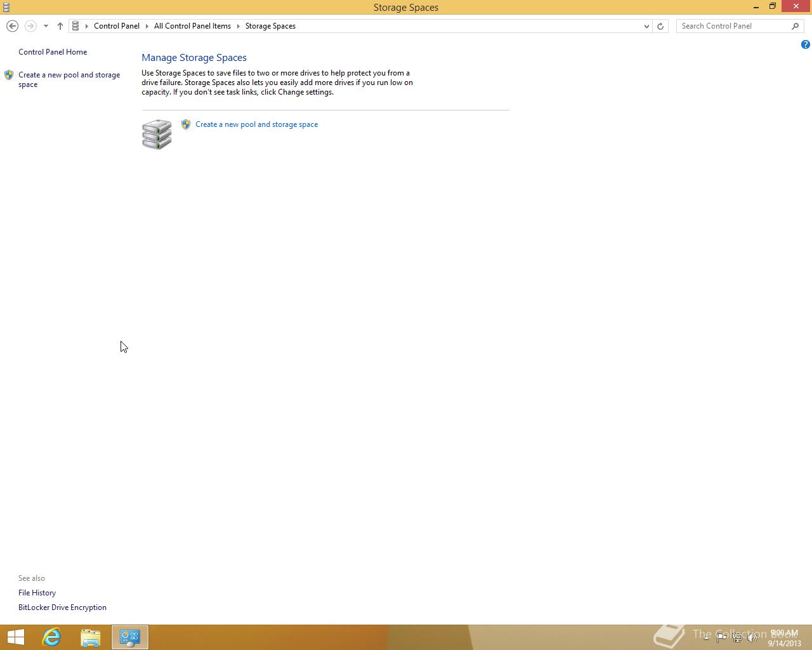
Task: Open the recent locations dropdown arrow
Action: point(46,26)
